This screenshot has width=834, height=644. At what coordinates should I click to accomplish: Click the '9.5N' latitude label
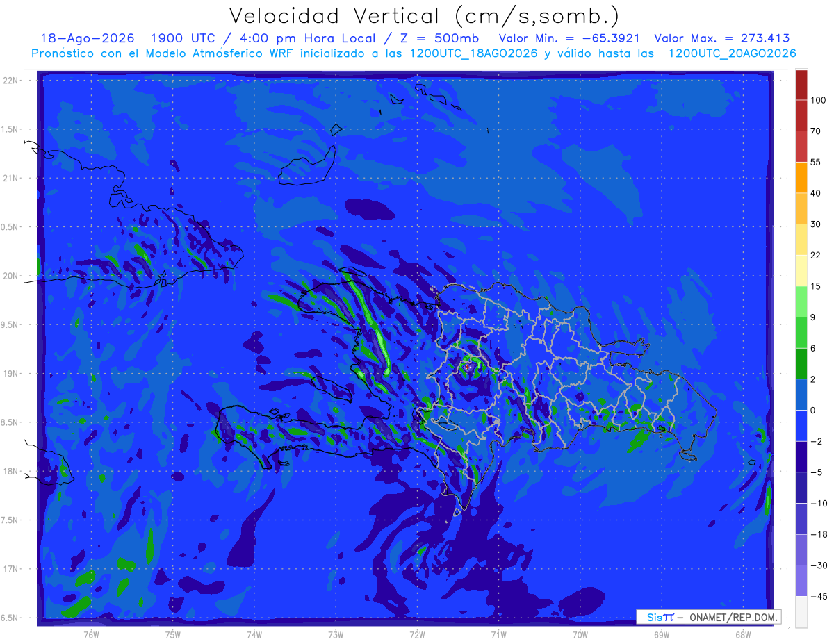click(11, 324)
